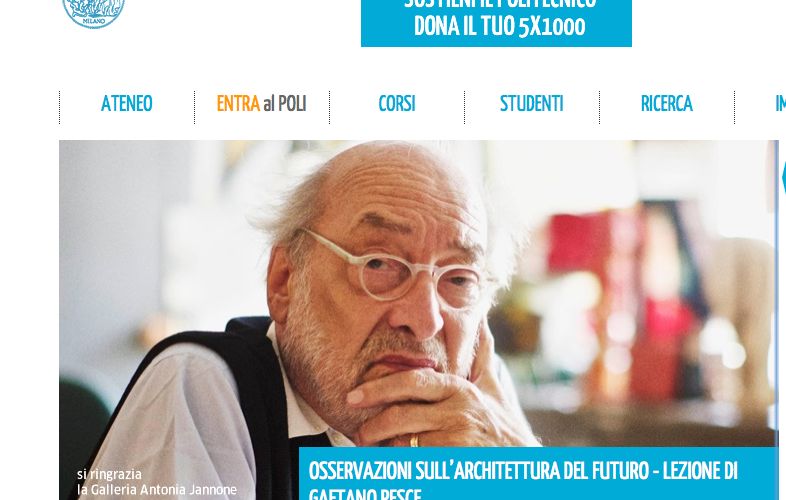Viewport: 786px width, 500px height.
Task: Click the cut-off Sostieni il Politecnico banner line
Action: [x=500, y=5]
